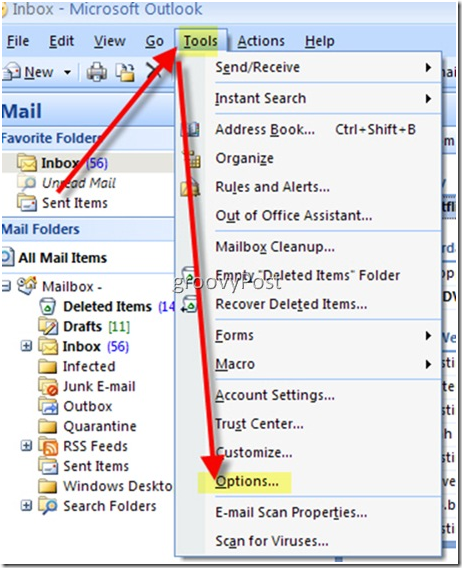The width and height of the screenshot is (462, 568).
Task: Click the Junk E-mail folder icon
Action: (x=48, y=386)
